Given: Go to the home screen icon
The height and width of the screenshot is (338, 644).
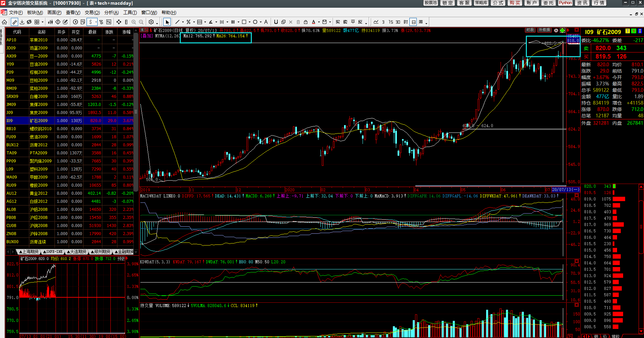Looking at the screenshot, I should coord(4,22).
